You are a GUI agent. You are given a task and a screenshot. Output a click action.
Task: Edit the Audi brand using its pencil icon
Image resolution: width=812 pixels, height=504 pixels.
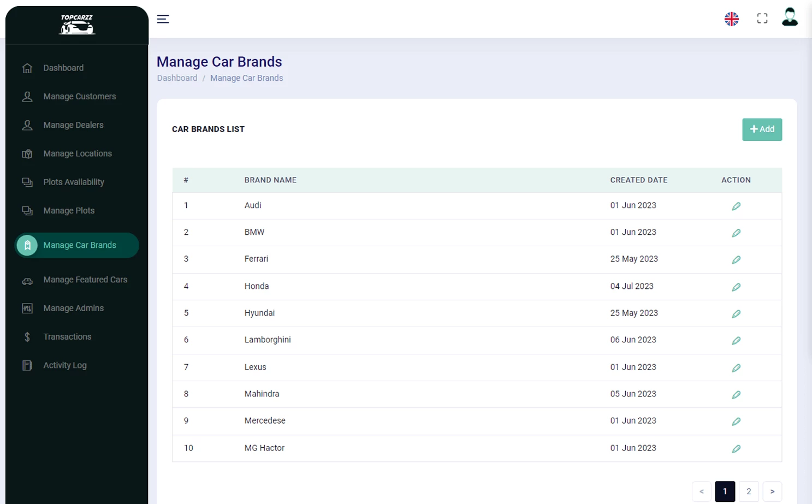pyautogui.click(x=736, y=206)
